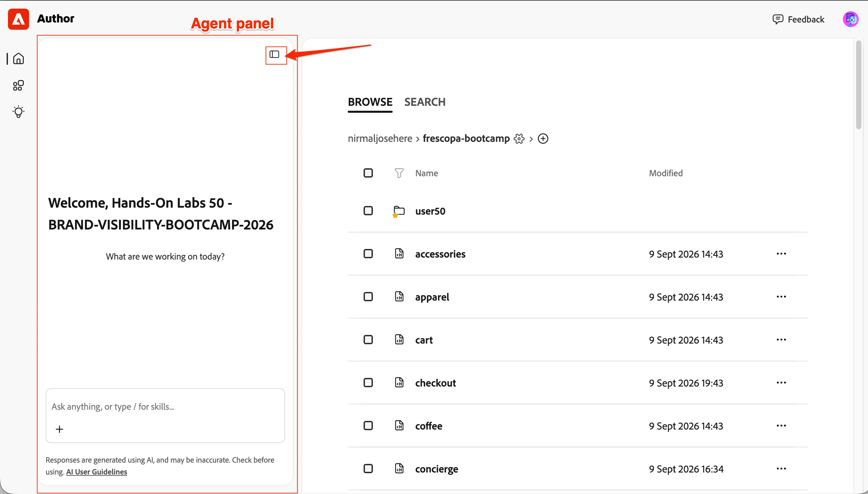Screen dimensions: 868x494
Task: Click the coffee document icon
Action: [399, 426]
